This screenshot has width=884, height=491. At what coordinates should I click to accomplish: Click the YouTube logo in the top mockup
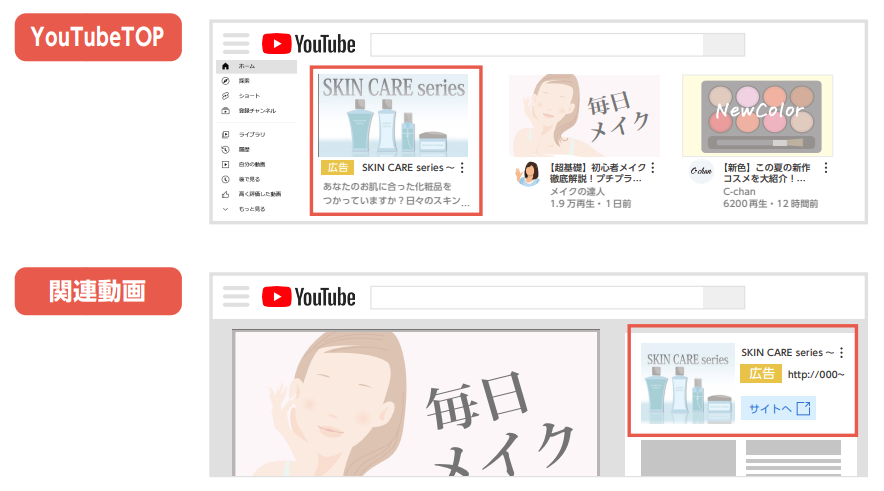point(309,44)
